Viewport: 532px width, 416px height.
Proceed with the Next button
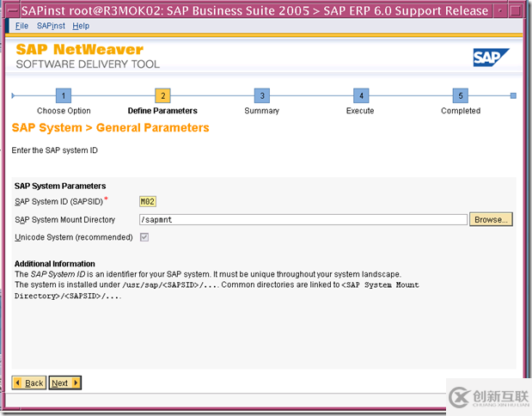(64, 383)
